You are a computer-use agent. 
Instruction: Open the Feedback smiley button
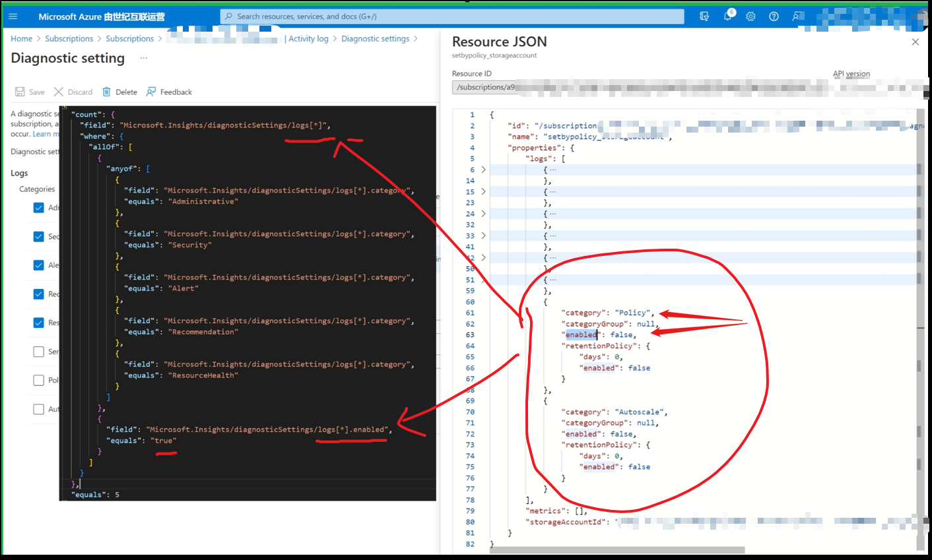click(x=169, y=92)
